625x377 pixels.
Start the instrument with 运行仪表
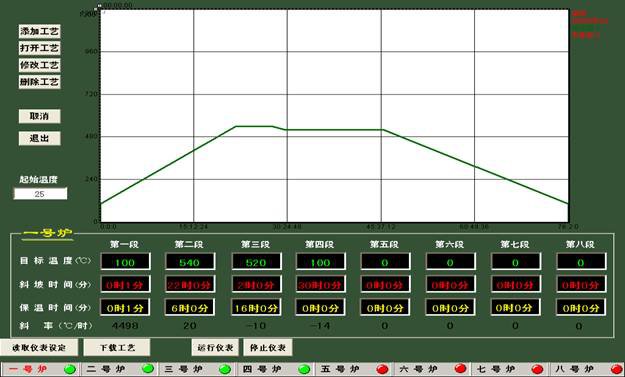pyautogui.click(x=215, y=348)
